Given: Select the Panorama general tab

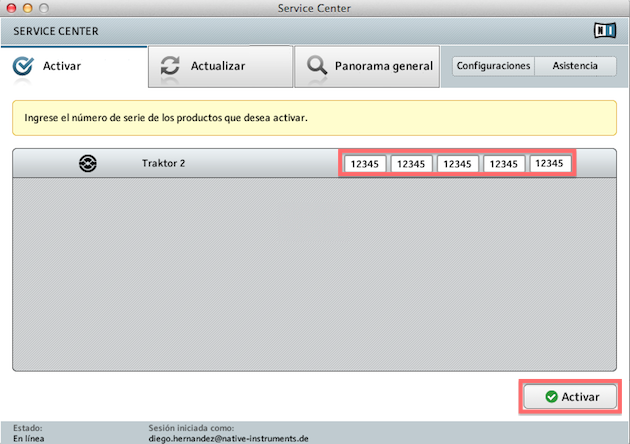Looking at the screenshot, I should [x=384, y=67].
